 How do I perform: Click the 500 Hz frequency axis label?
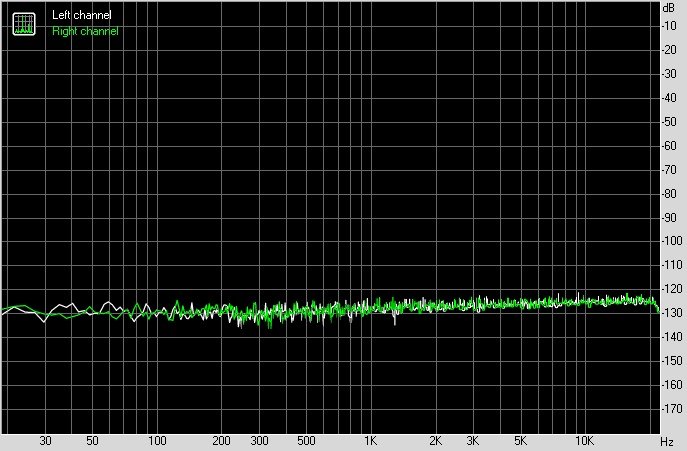coord(306,441)
